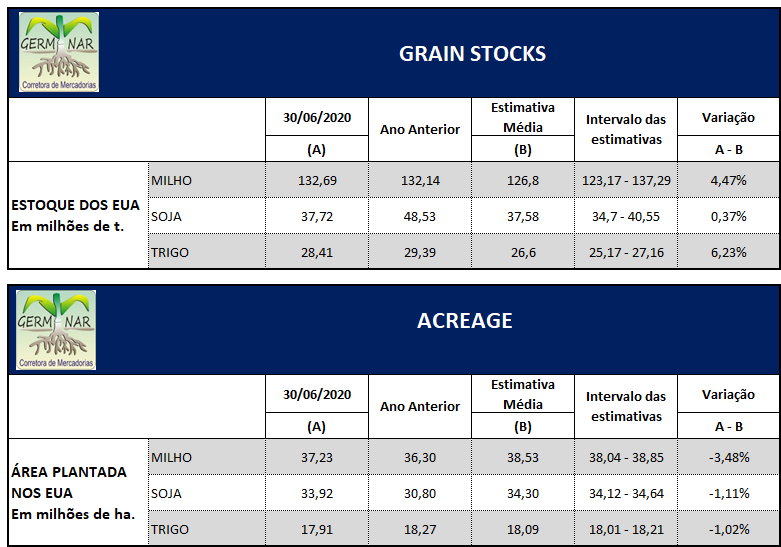
Task: Click the 132,69 corn stock cell
Action: point(317,181)
